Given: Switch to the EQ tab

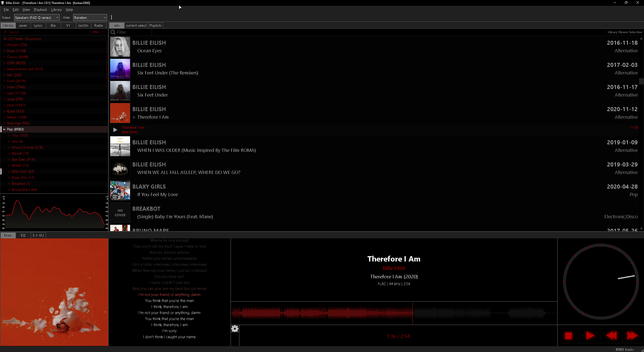Looking at the screenshot, I should click(x=23, y=235).
